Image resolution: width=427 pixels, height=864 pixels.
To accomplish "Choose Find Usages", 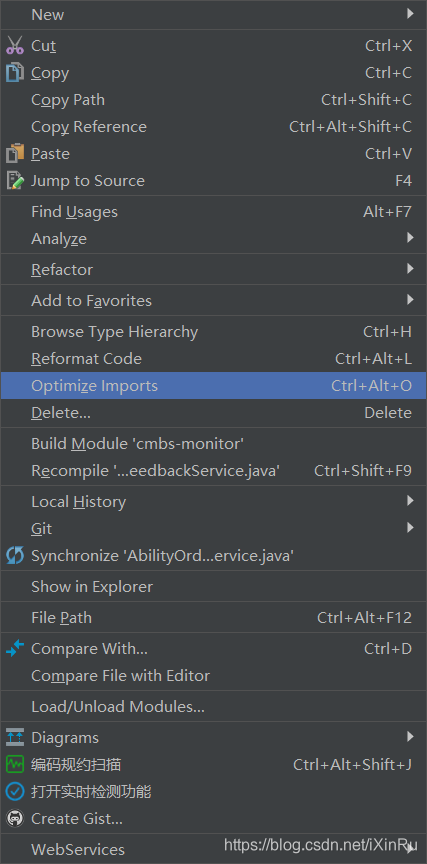I will (213, 212).
